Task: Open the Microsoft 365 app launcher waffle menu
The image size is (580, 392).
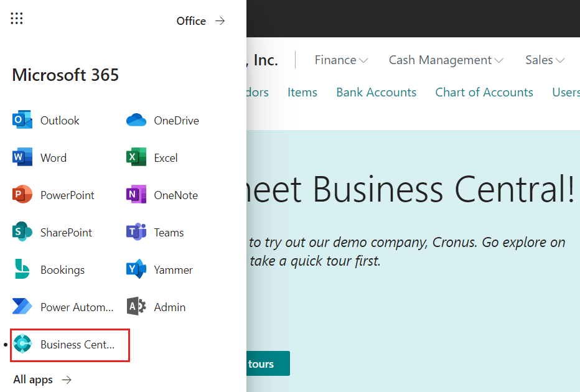Action: pyautogui.click(x=17, y=18)
